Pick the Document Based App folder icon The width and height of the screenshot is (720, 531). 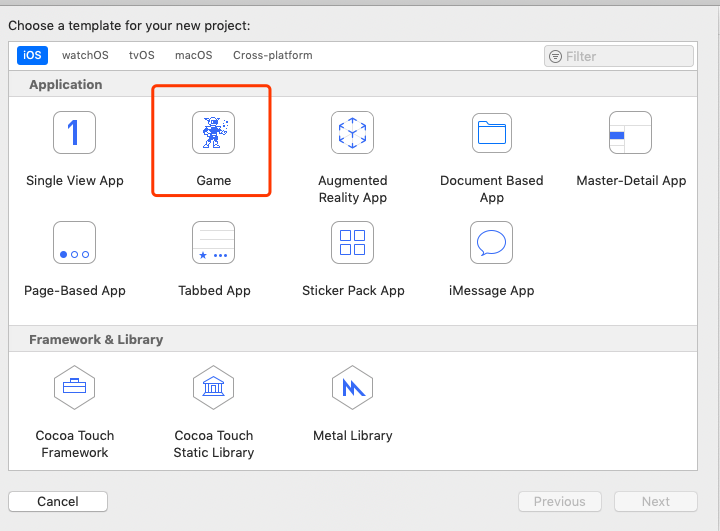point(492,133)
